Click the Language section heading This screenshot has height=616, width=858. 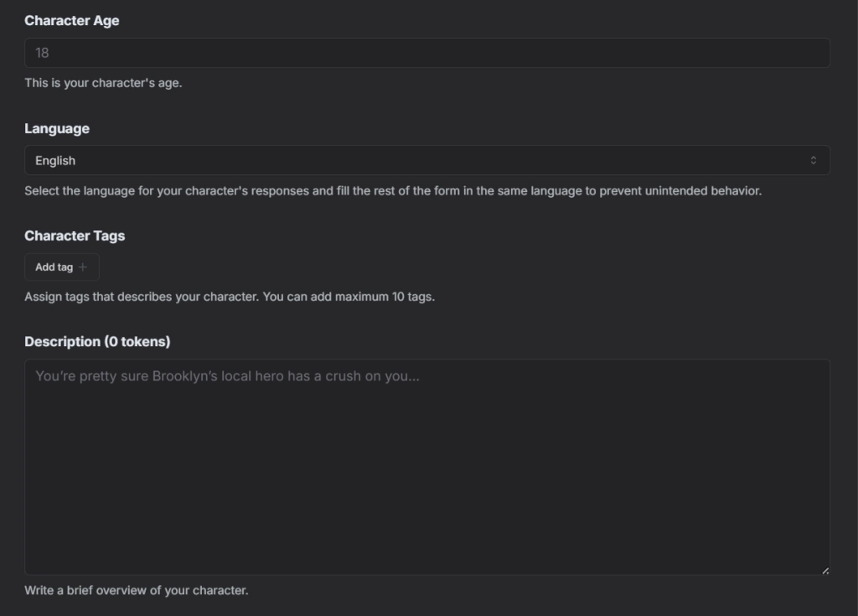click(55, 128)
